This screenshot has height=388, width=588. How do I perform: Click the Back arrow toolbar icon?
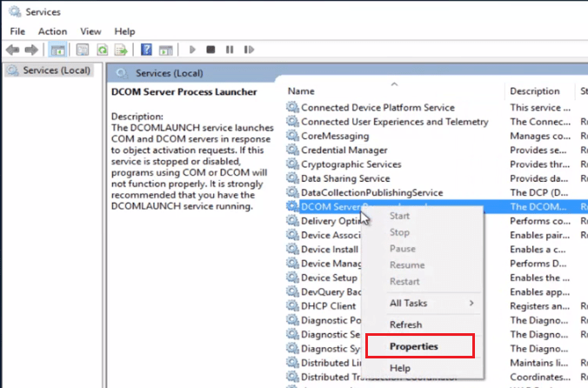coord(13,50)
